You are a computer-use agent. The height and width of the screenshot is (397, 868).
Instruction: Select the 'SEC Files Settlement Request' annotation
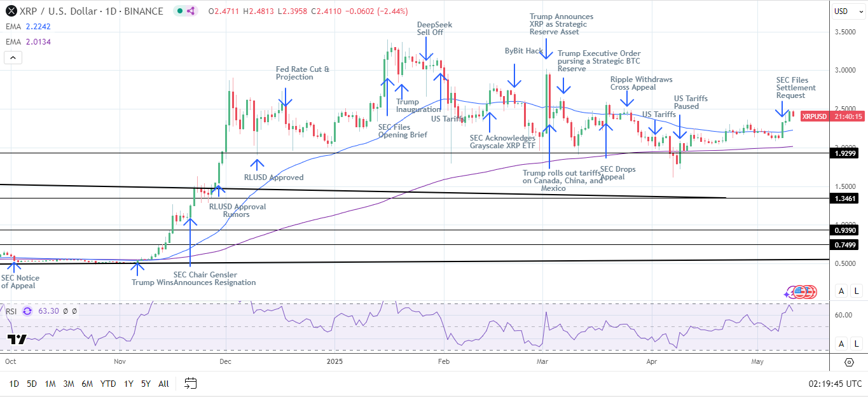[x=796, y=88]
